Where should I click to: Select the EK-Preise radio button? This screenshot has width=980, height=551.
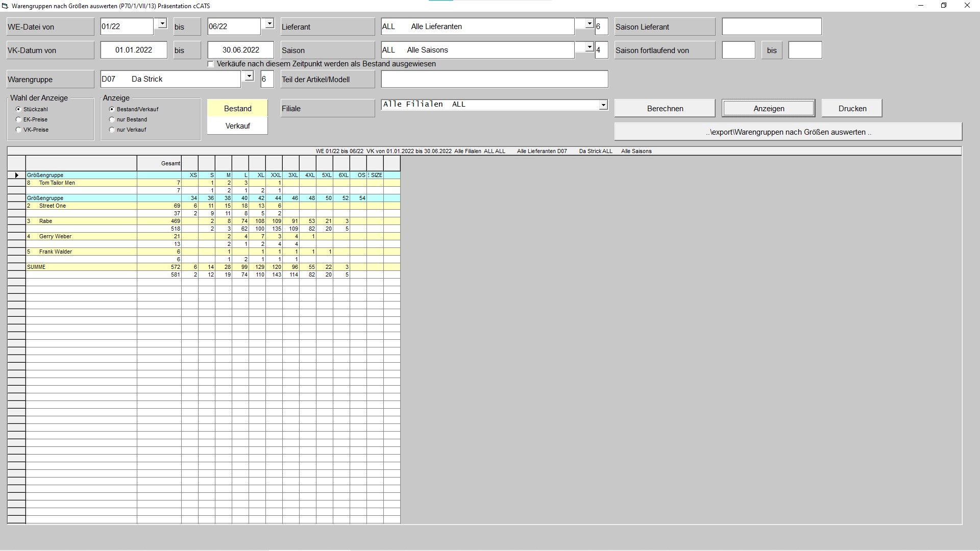[x=18, y=119]
